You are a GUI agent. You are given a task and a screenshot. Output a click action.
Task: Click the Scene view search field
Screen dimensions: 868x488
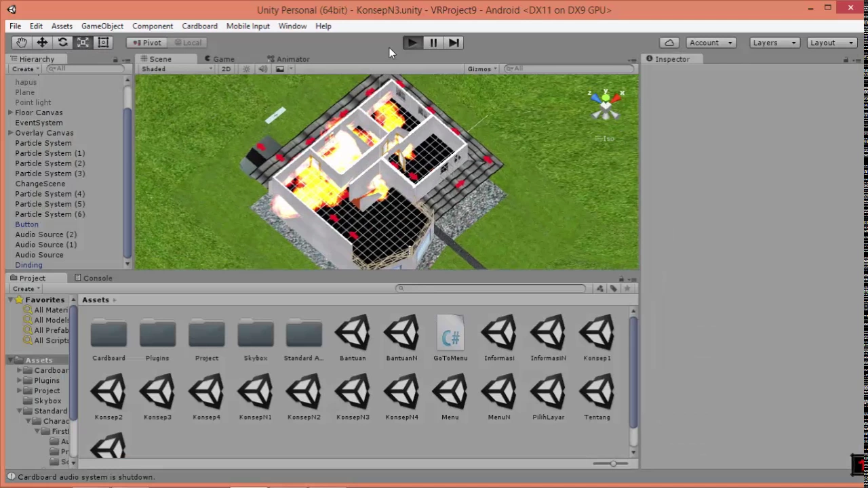[570, 69]
